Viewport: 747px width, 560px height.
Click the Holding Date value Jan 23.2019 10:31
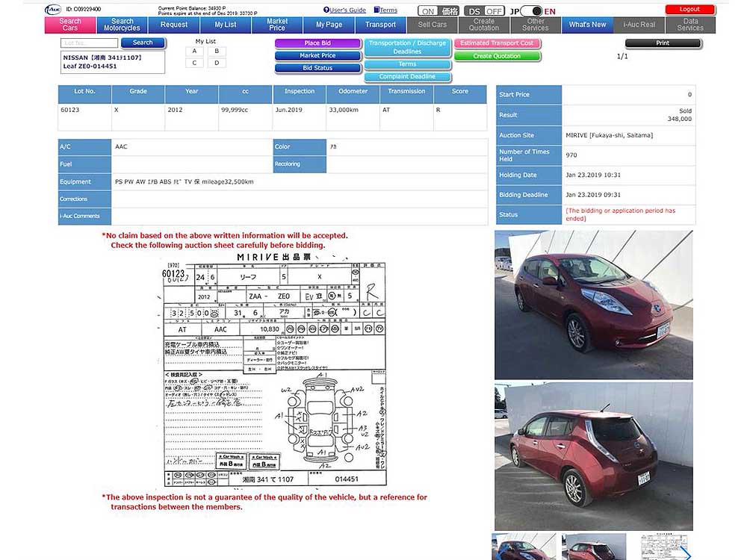coord(593,175)
